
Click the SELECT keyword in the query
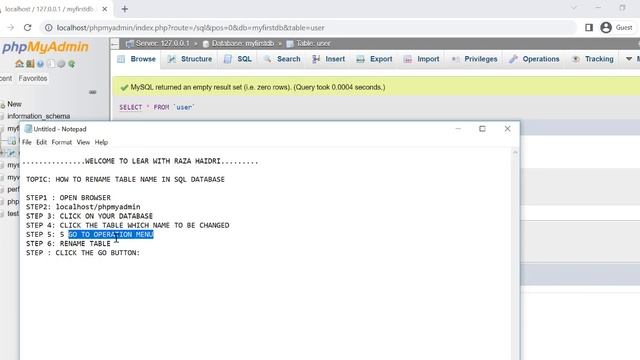coord(131,107)
